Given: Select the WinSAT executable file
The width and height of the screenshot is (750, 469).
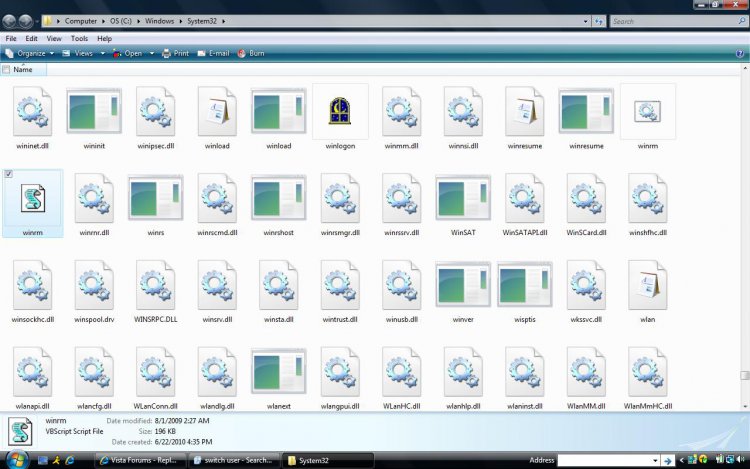Looking at the screenshot, I should click(463, 199).
